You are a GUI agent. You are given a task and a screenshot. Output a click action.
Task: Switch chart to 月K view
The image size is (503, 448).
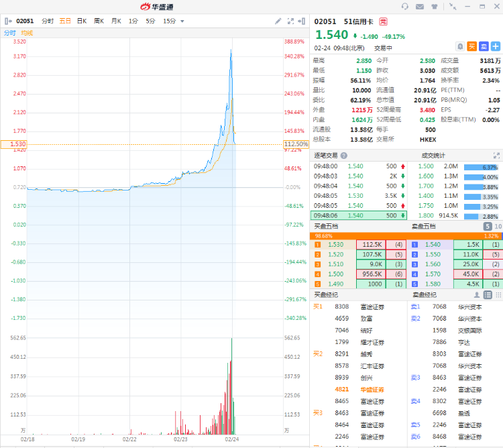click(x=116, y=21)
